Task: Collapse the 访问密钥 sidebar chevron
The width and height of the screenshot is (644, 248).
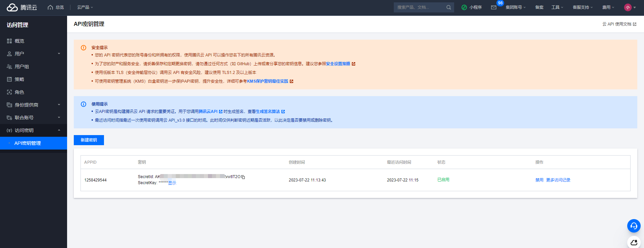Action: coord(59,130)
